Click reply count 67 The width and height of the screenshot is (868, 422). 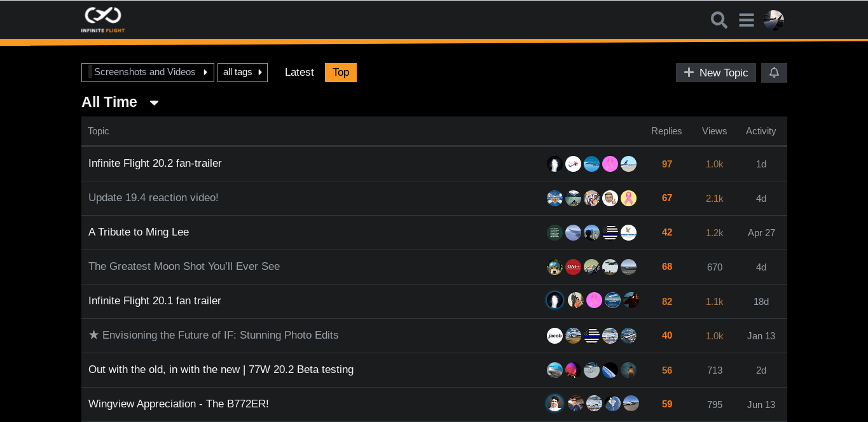(667, 199)
